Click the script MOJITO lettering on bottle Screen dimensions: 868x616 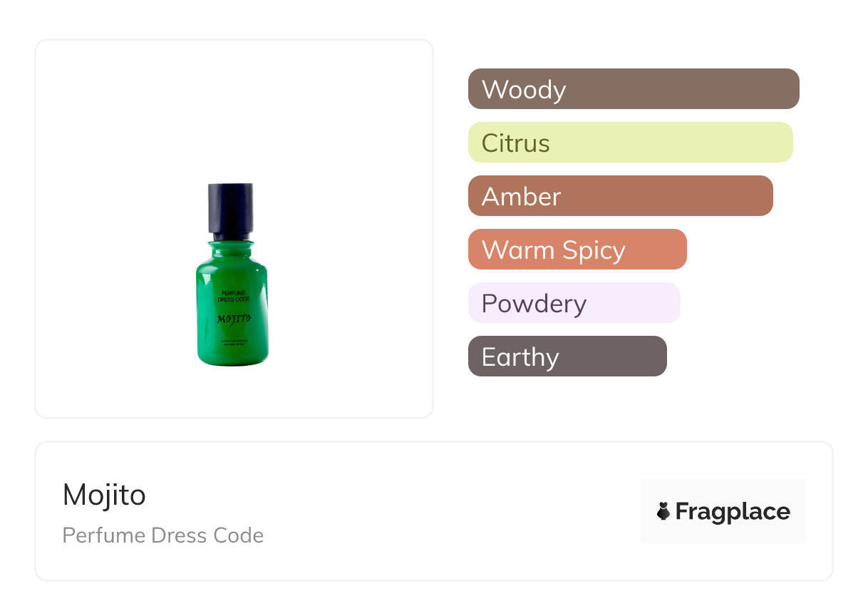(x=234, y=319)
